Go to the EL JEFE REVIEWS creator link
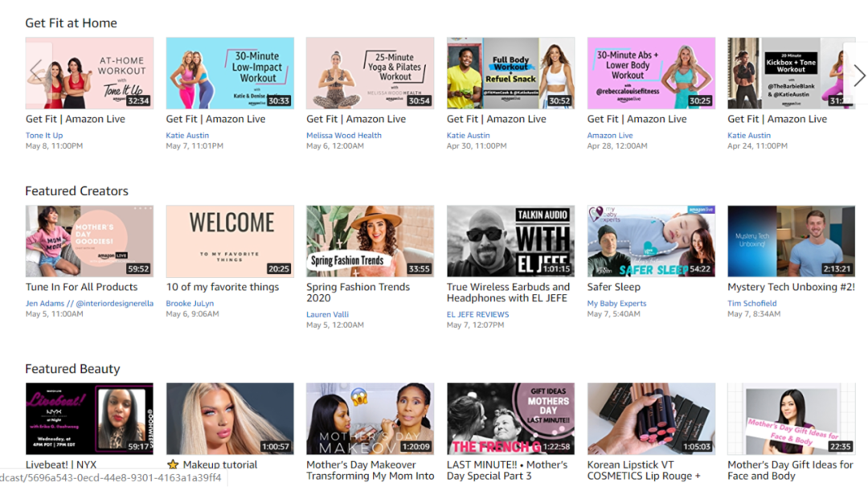868x491 pixels. click(x=477, y=314)
